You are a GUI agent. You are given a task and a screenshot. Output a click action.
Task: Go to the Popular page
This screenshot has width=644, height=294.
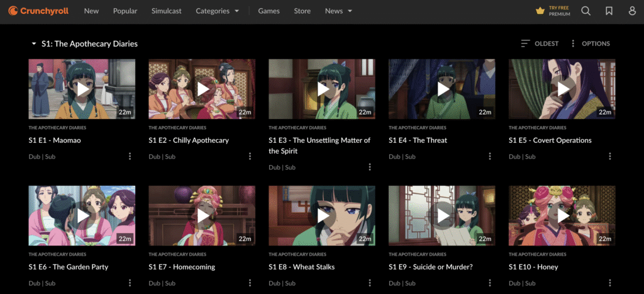click(125, 11)
